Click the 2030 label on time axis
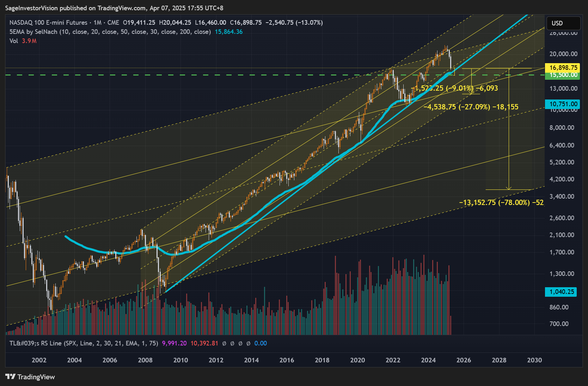Screen dimensions: 588x386 tap(534, 360)
